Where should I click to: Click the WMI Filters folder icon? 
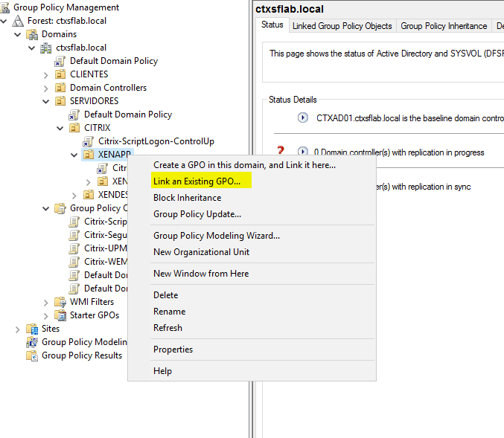pyautogui.click(x=60, y=302)
